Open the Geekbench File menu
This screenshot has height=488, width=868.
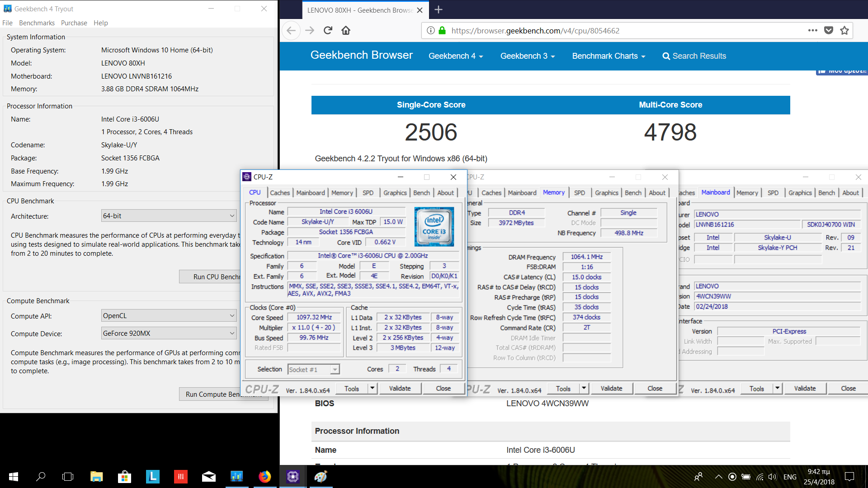coord(7,23)
